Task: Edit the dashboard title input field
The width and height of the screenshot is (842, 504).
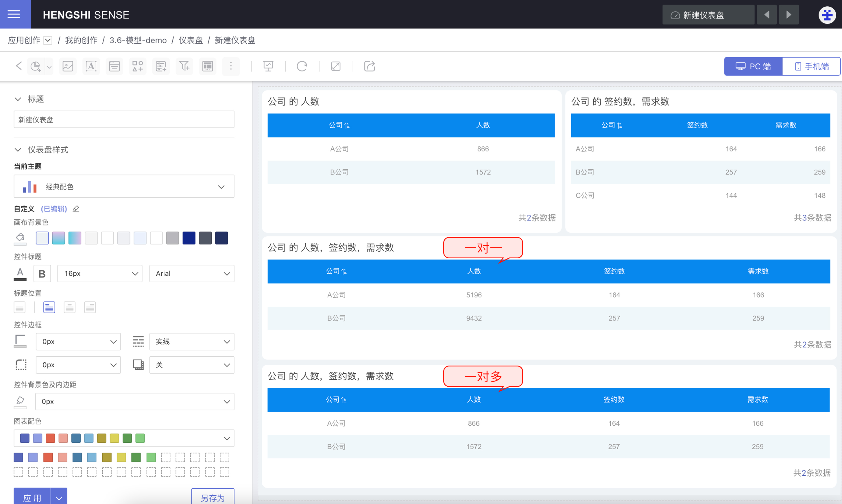Action: point(124,120)
